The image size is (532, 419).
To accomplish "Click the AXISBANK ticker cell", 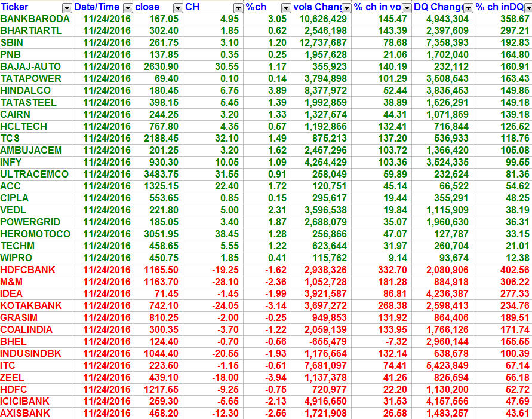I will click(26, 413).
